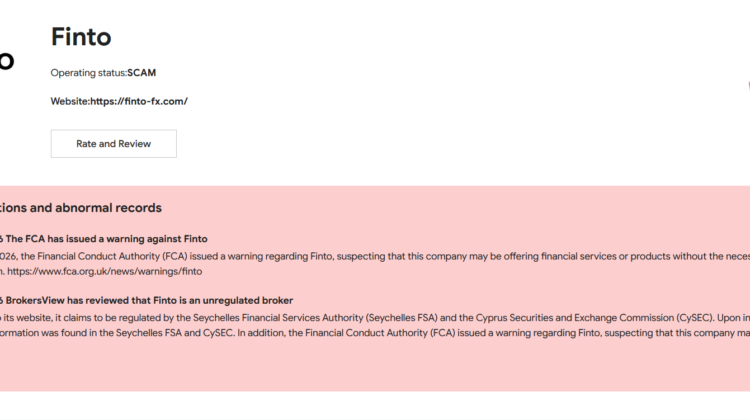This screenshot has height=420, width=750.
Task: Open the finto-fx.com website link
Action: point(138,101)
